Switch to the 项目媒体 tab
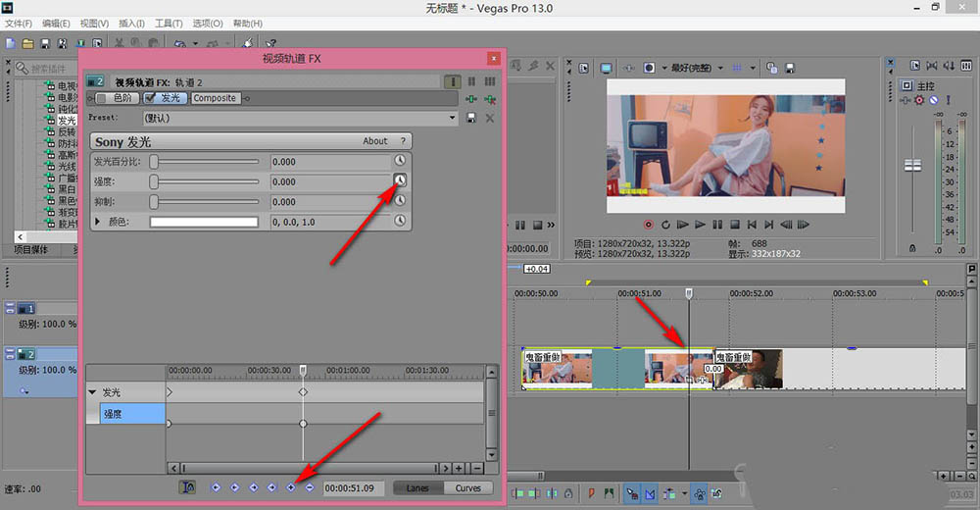Viewport: 980px width, 510px height. (31, 250)
